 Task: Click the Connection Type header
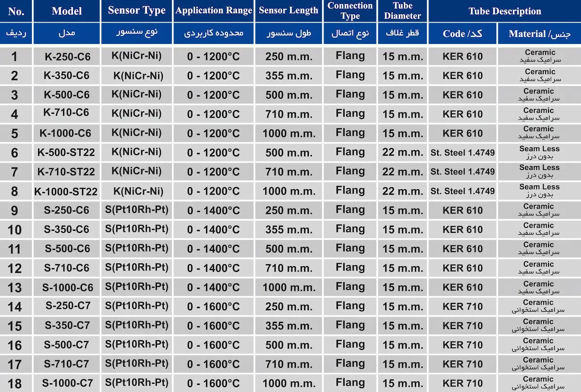click(350, 11)
